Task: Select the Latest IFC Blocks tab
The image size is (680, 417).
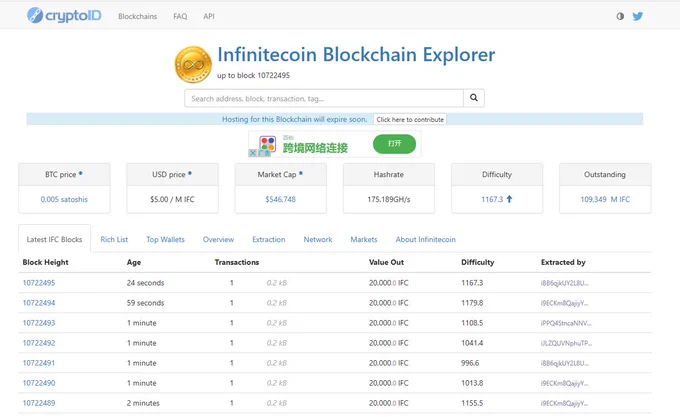Action: [54, 239]
